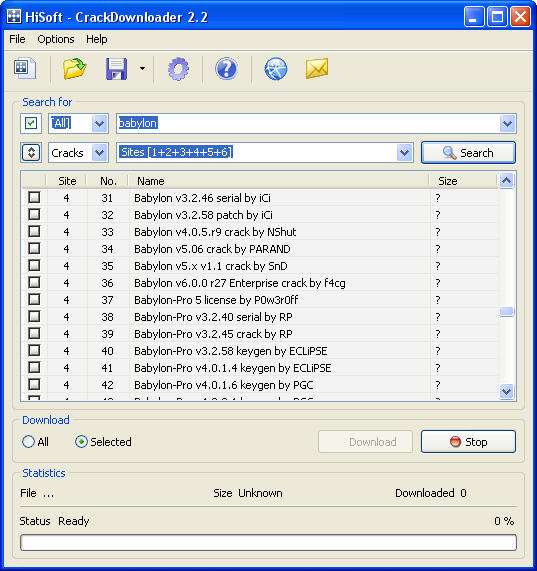
Task: Expand the babylon search term history dropdown
Action: pyautogui.click(x=508, y=123)
